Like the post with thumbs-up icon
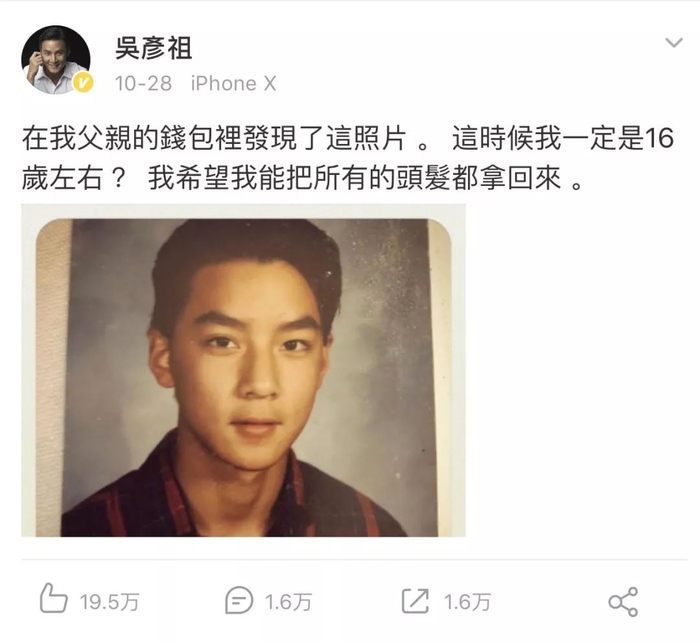 53,597
